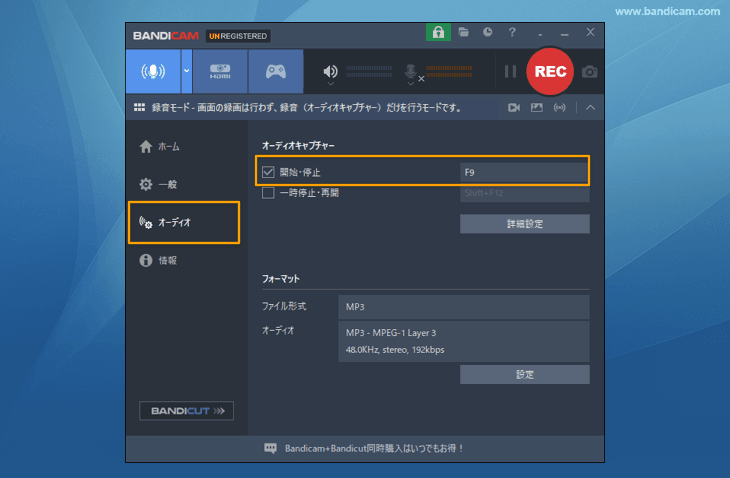The width and height of the screenshot is (730, 478).
Task: Click the UNREGISTERED badge
Action: tap(238, 36)
